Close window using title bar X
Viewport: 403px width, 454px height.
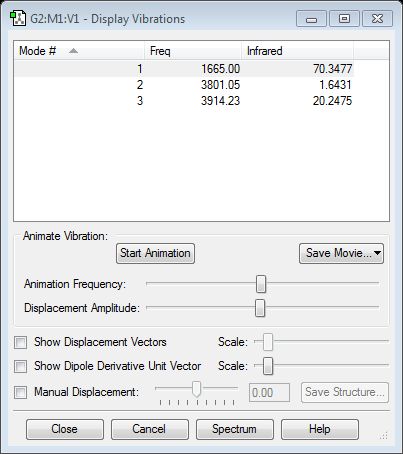[x=377, y=19]
